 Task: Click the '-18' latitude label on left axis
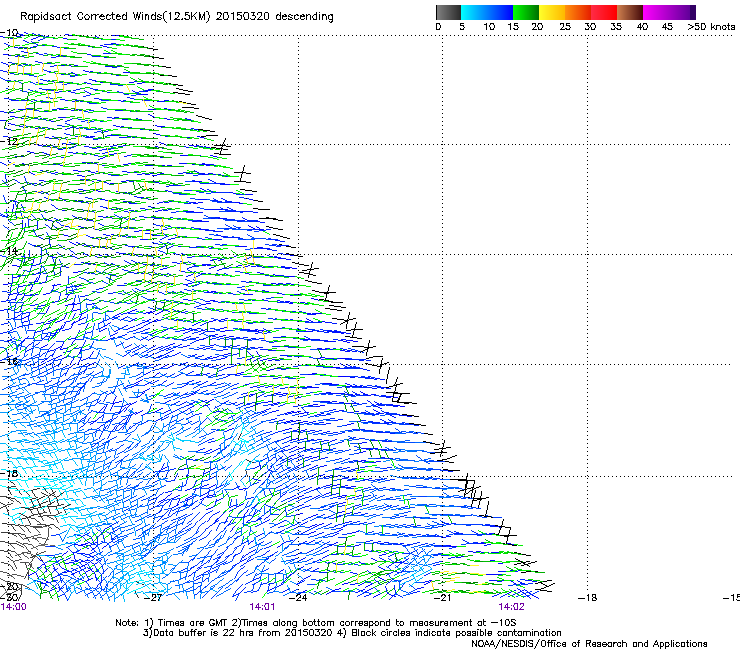[x=9, y=473]
